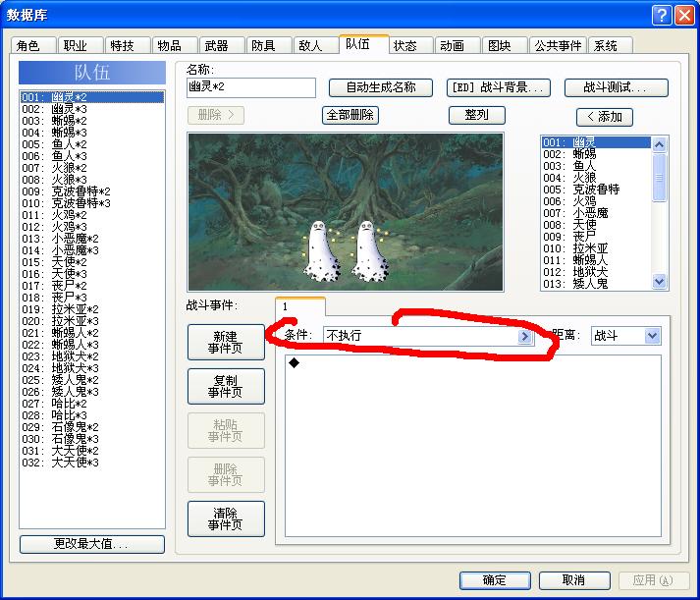Click the 新建事件页 button

[226, 342]
